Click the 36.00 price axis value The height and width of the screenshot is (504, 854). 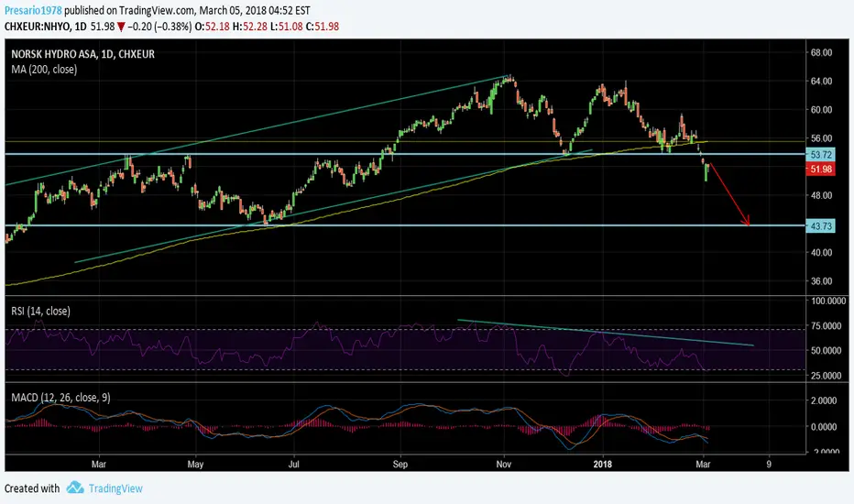pyautogui.click(x=821, y=281)
